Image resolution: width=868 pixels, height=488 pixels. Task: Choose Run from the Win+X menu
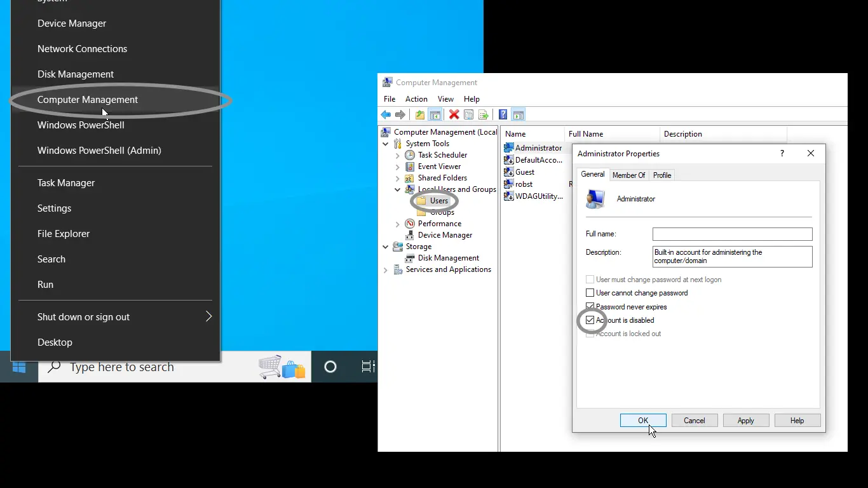[116, 285]
